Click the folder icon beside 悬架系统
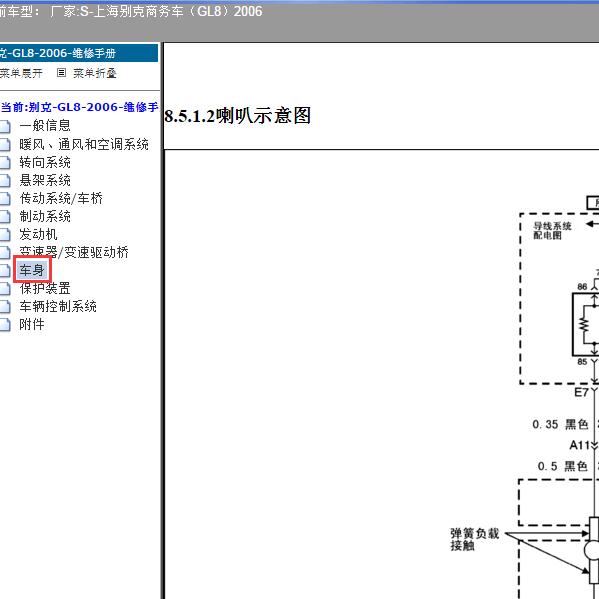This screenshot has height=599, width=599. tap(5, 181)
